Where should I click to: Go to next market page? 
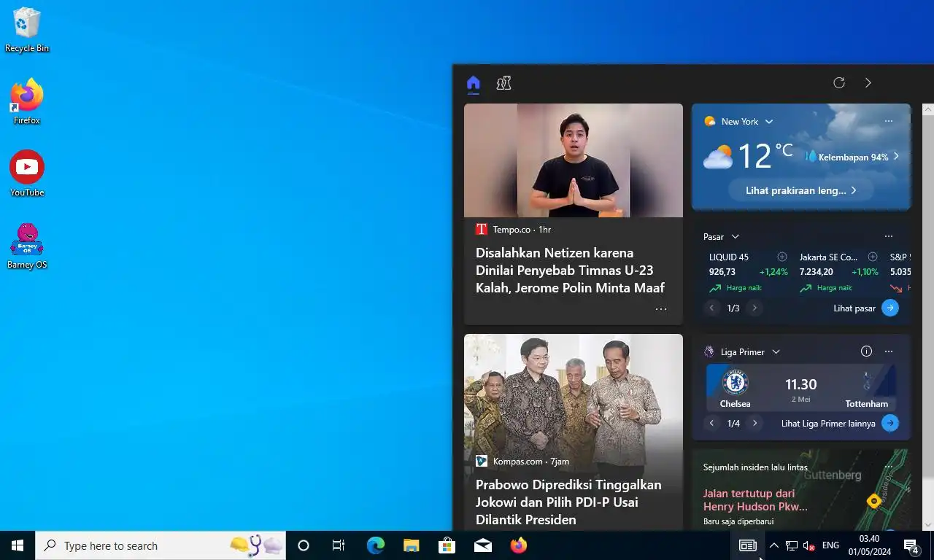point(754,308)
